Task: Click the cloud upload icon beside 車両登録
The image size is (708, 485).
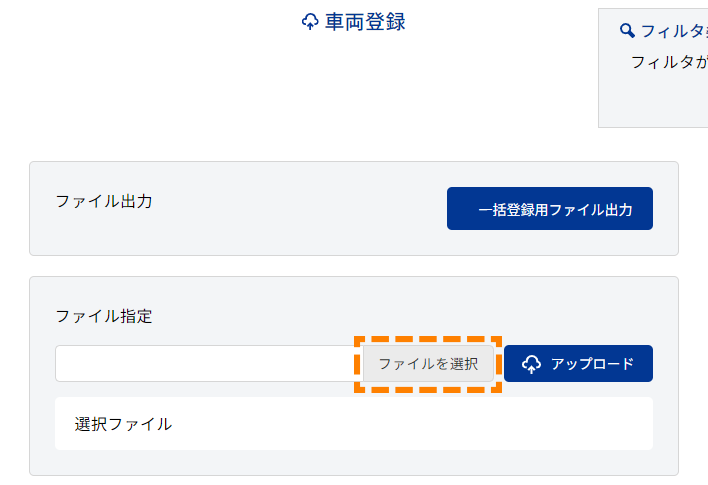Action: point(310,22)
